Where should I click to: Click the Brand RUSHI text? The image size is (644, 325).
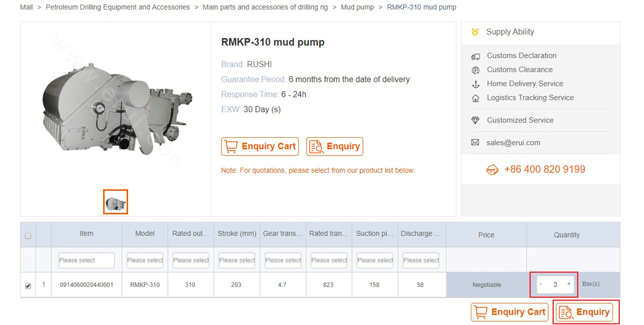pos(247,64)
